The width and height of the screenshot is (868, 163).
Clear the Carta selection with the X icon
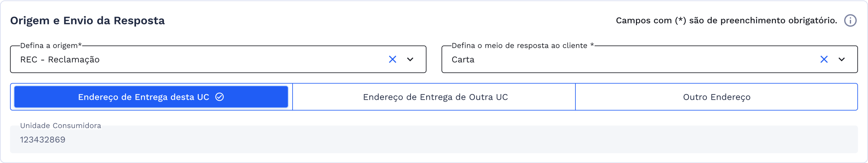tap(824, 59)
